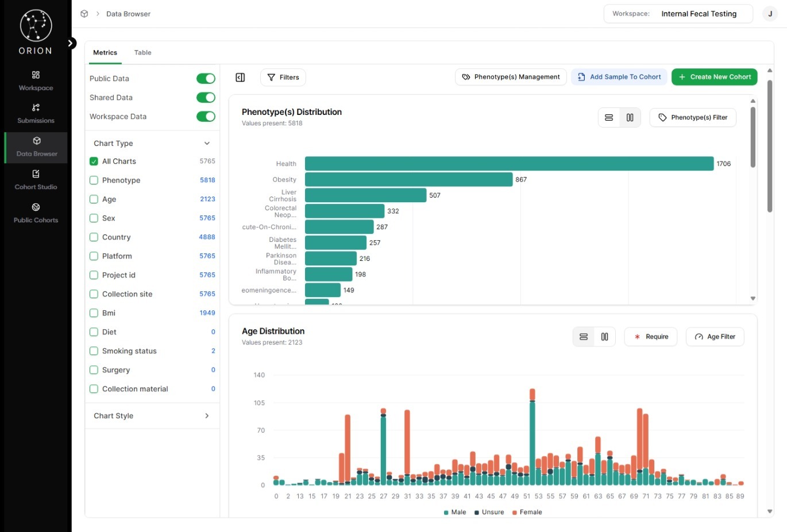Open Phenotype(s) Management
This screenshot has width=787, height=532.
coord(511,77)
